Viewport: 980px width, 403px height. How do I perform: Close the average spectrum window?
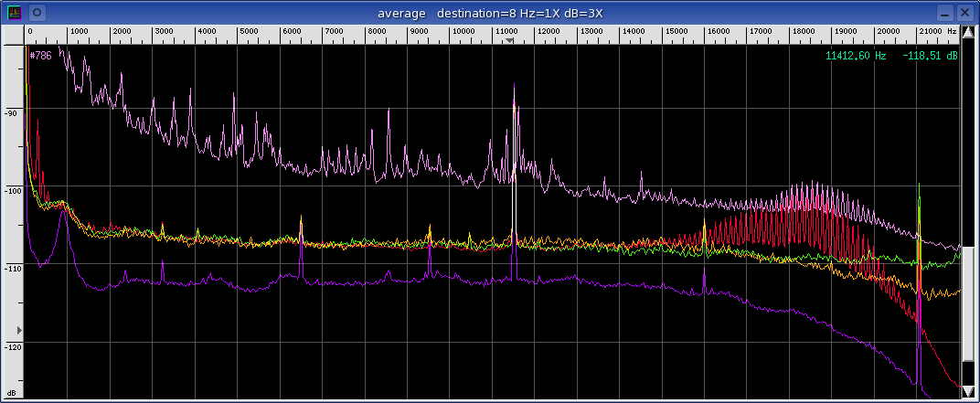(x=966, y=13)
